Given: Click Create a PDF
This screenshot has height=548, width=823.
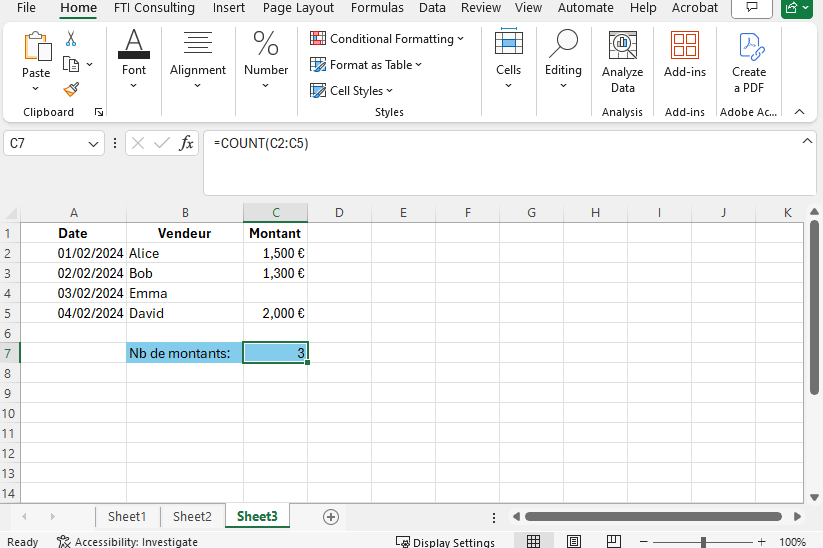Looking at the screenshot, I should click(749, 62).
